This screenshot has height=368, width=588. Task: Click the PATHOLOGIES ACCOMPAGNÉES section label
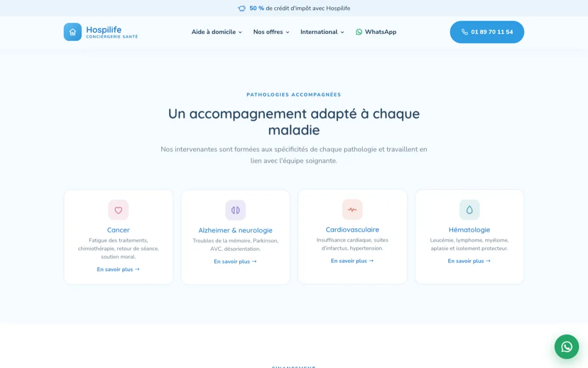pos(294,95)
